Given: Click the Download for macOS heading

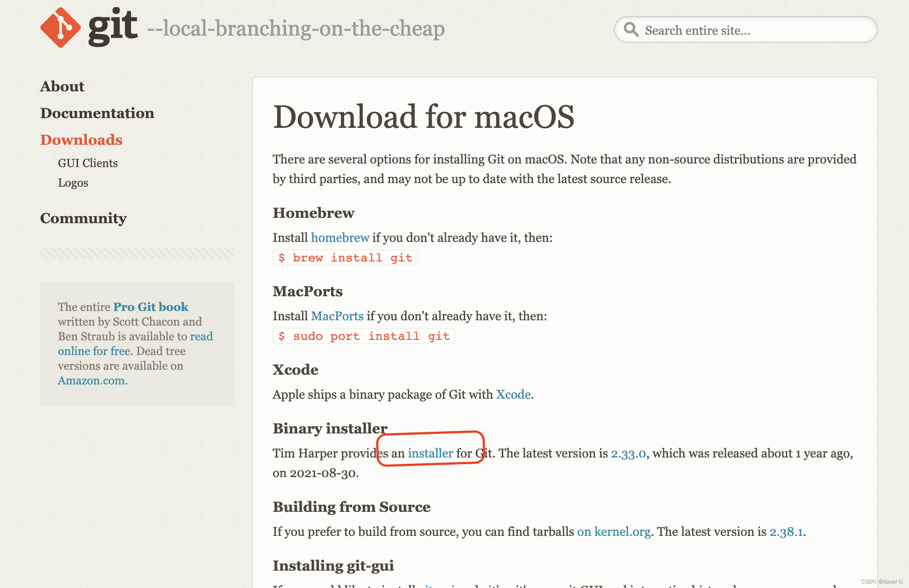Looking at the screenshot, I should pyautogui.click(x=424, y=117).
